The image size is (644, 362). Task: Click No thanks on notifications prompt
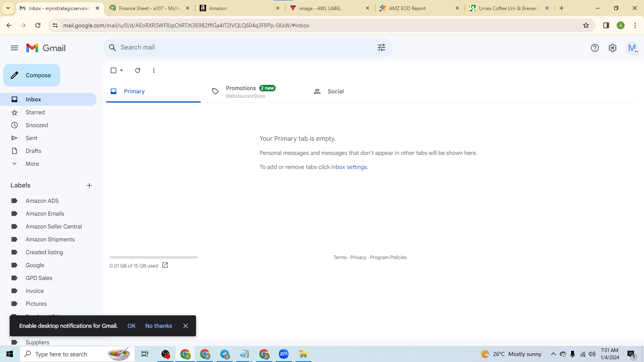(x=159, y=326)
